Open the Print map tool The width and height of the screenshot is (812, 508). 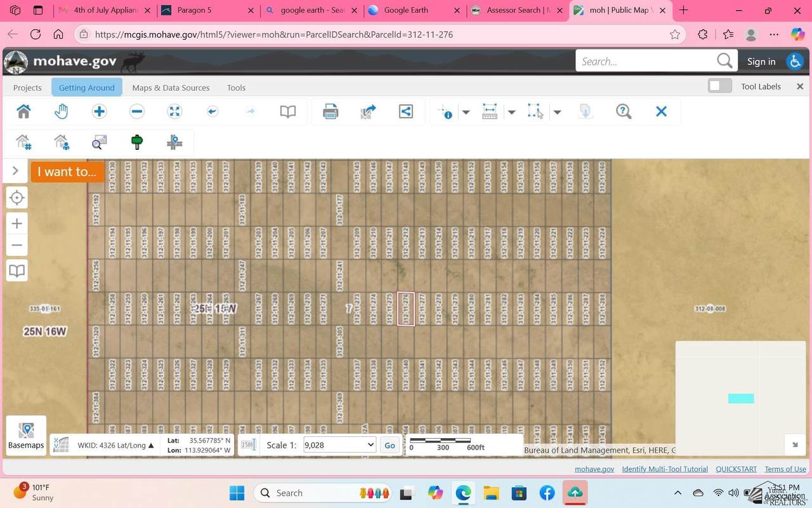click(x=331, y=112)
